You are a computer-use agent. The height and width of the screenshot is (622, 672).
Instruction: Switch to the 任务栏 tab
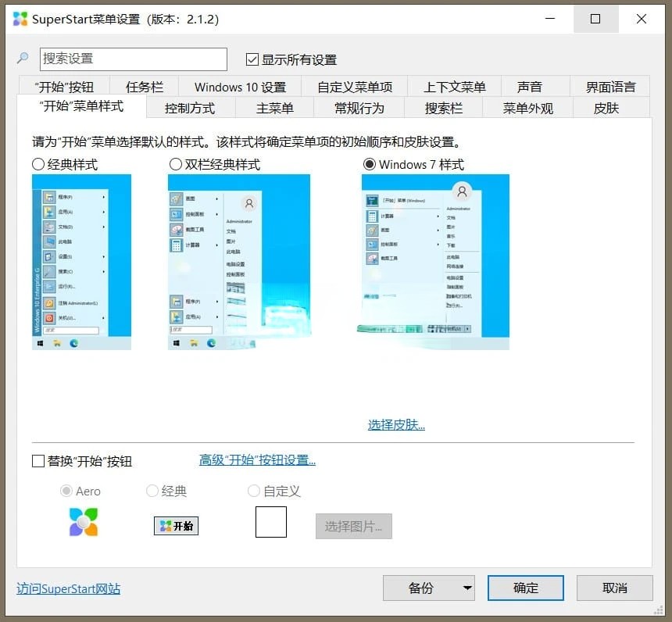[x=145, y=87]
